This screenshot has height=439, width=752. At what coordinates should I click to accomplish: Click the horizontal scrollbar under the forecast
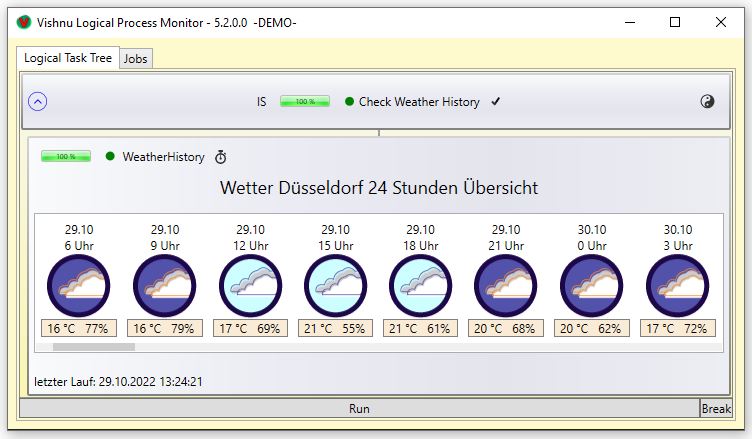(93, 347)
